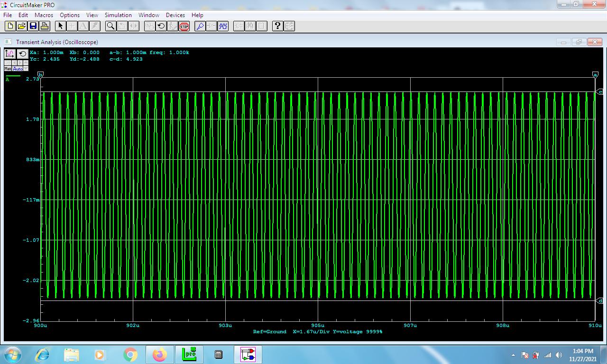Click the Save diskette icon

pyautogui.click(x=33, y=26)
